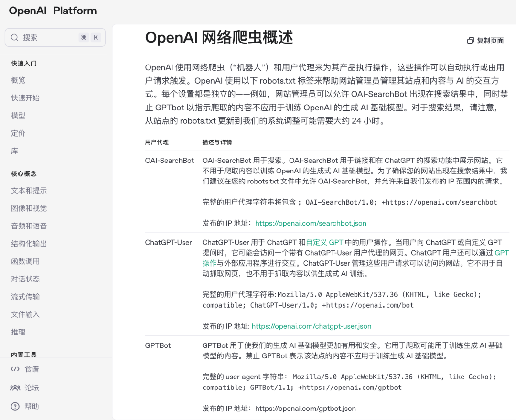Open the chatgpt-user.json IP address link
The height and width of the screenshot is (420, 516).
coord(312,326)
